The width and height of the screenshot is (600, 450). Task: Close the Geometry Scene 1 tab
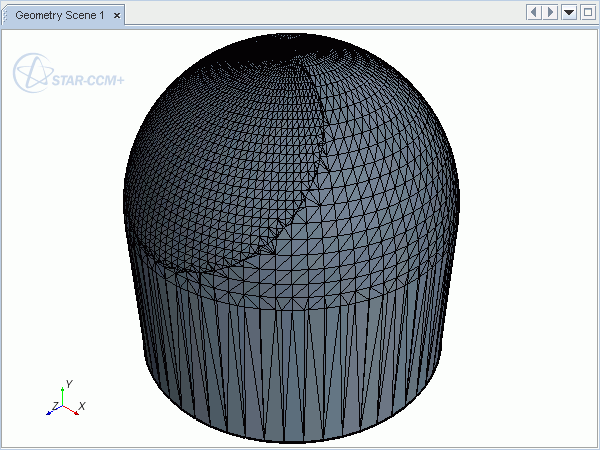tap(117, 16)
